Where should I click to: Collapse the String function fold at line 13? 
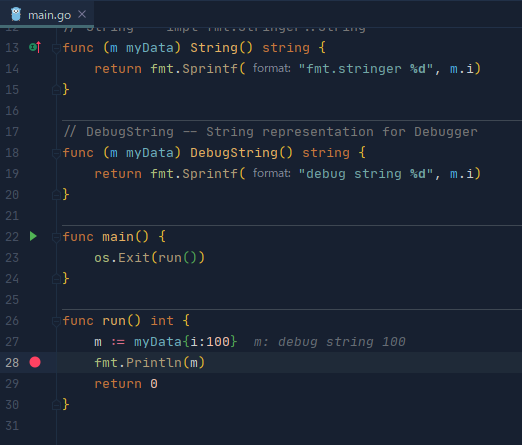pos(56,49)
